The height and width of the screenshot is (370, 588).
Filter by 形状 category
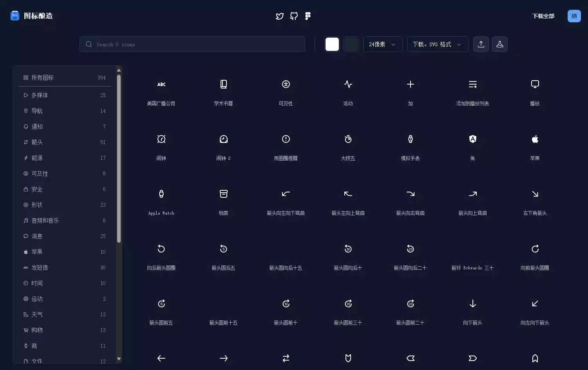tap(65, 205)
